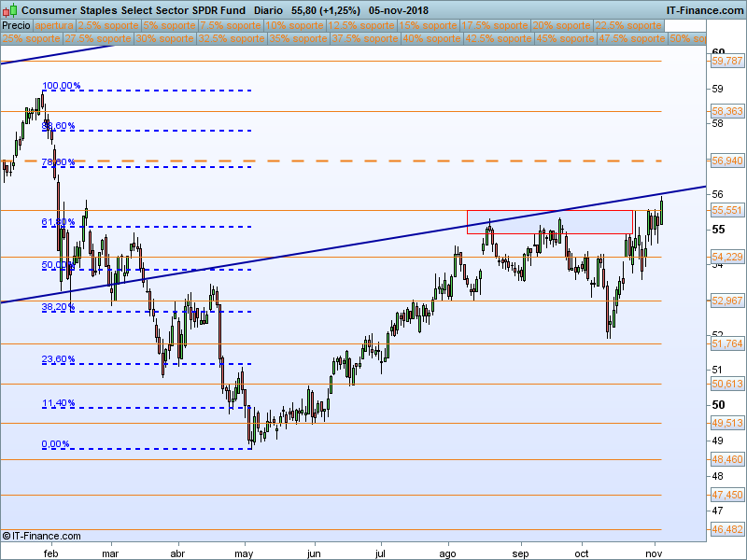Click the sep label on time axis

coord(520,553)
